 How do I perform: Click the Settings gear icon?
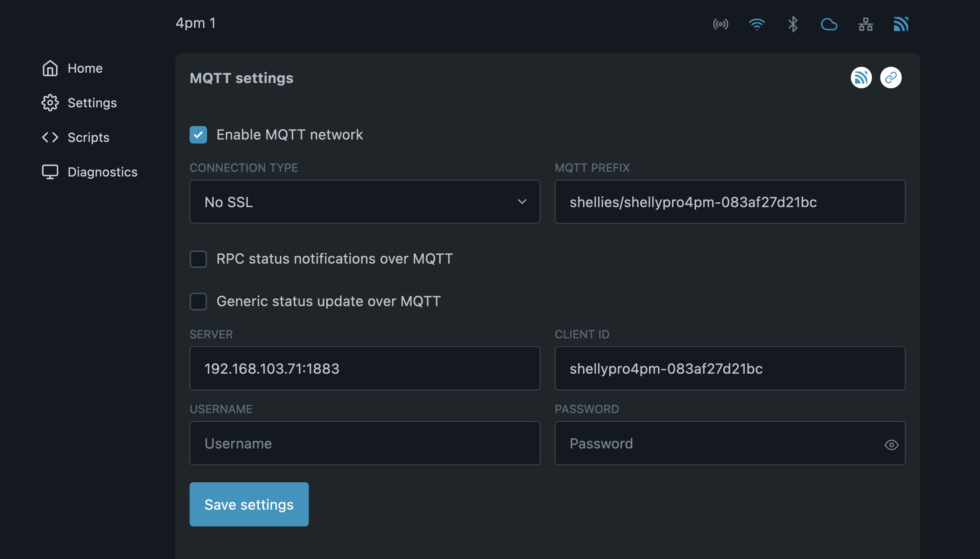(50, 103)
